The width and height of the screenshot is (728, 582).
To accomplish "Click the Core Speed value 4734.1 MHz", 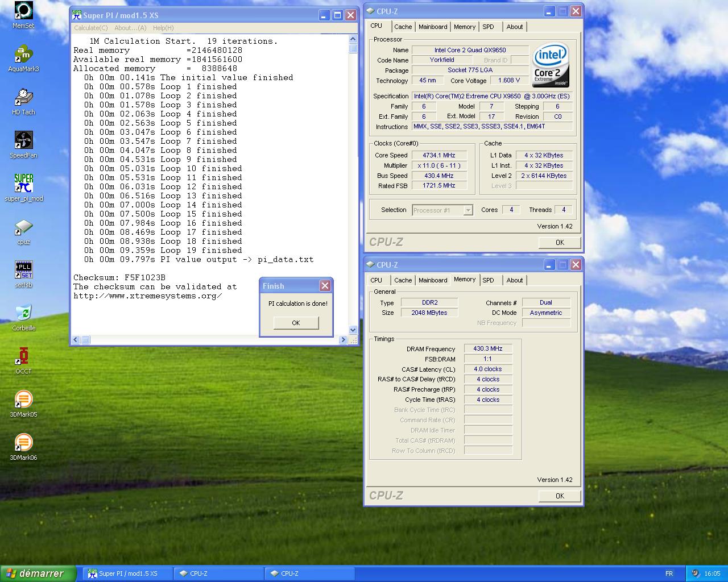I will coord(439,155).
